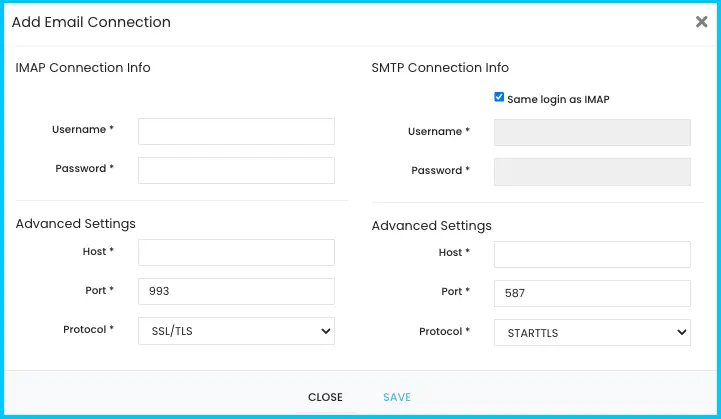Click the IMAP Username input field
Image resolution: width=721 pixels, height=419 pixels.
pos(236,132)
